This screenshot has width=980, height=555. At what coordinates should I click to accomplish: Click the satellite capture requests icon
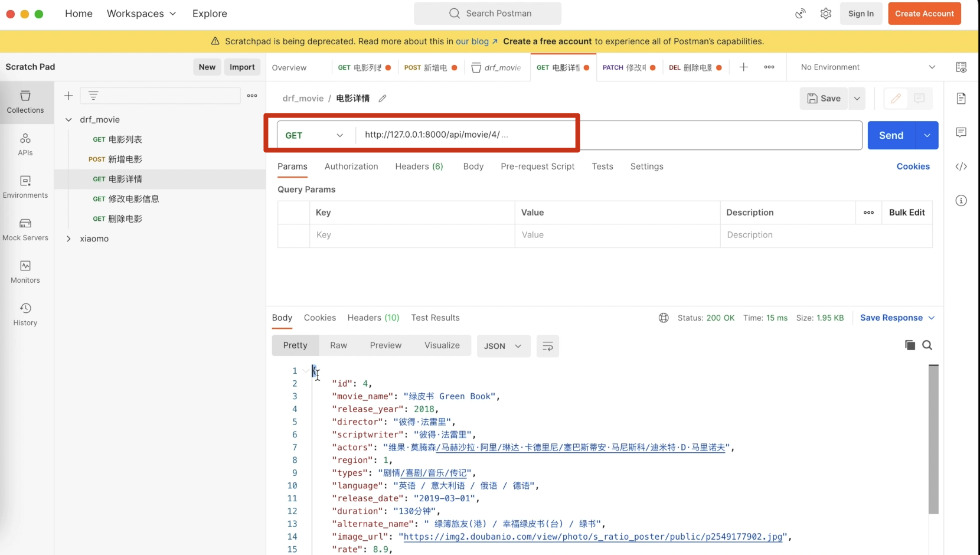coord(801,14)
